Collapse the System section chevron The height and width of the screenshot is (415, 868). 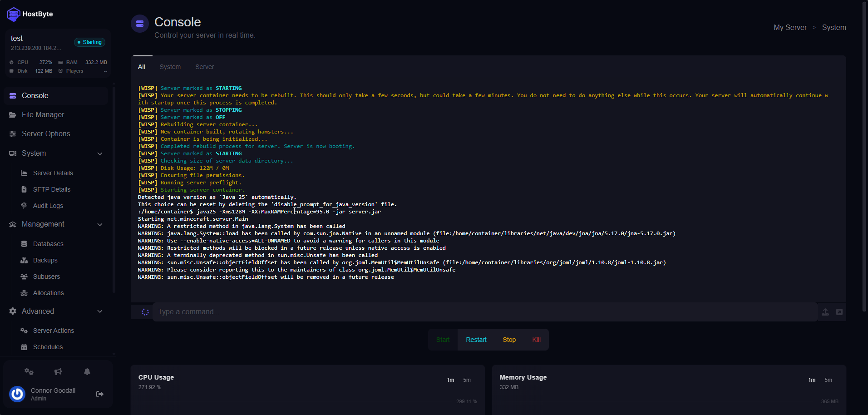[x=100, y=154]
